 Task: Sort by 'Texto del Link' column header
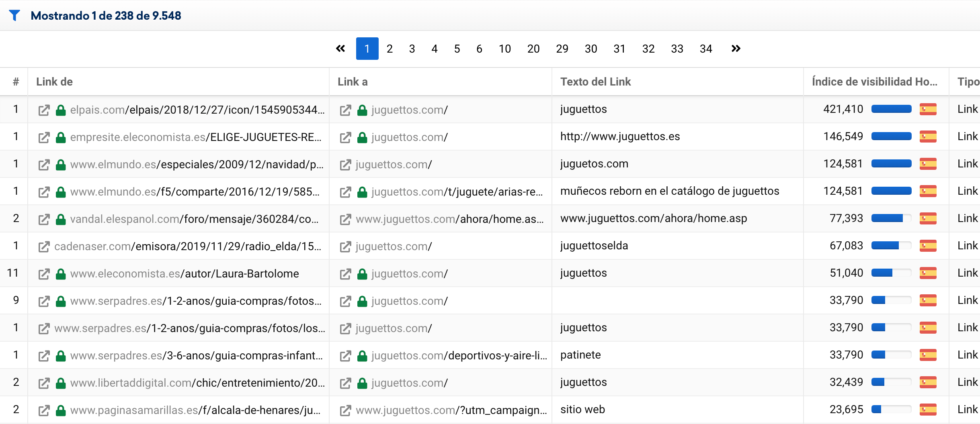(595, 82)
